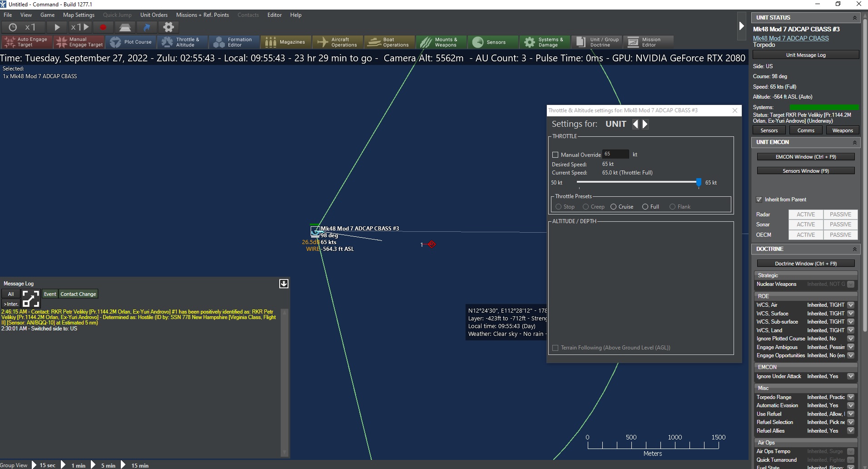Open the Formation Editor

click(x=234, y=42)
